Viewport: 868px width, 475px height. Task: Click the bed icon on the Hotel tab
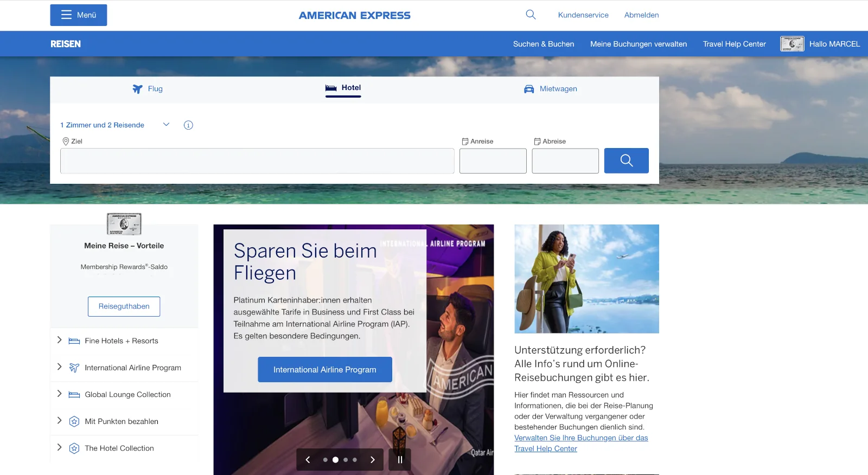331,88
